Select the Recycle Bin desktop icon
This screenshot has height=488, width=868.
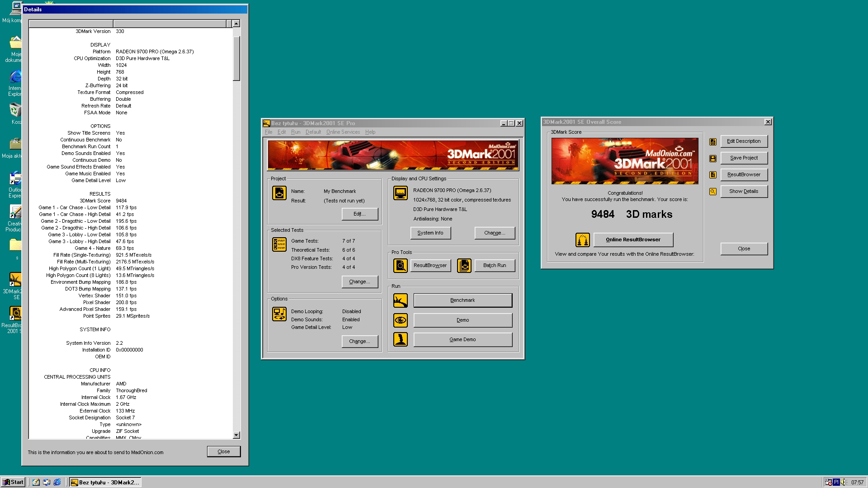[15, 113]
